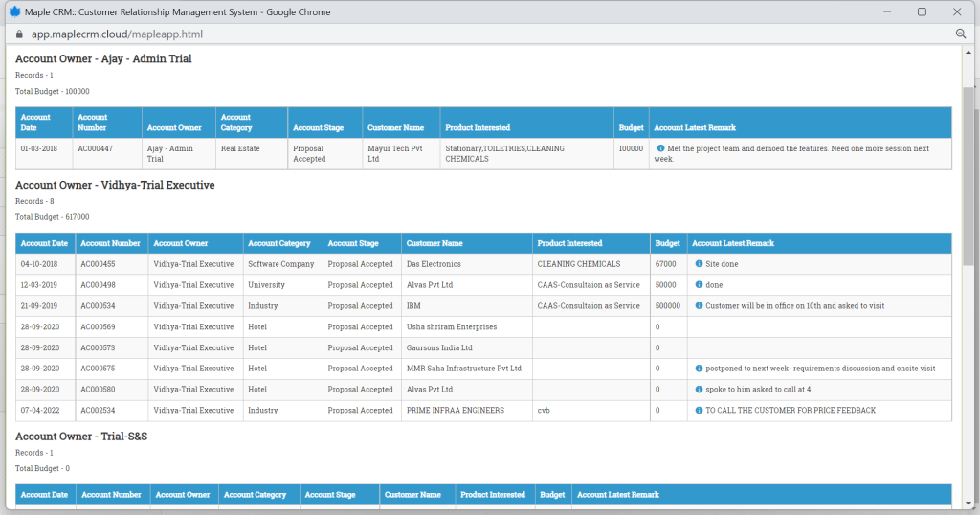The width and height of the screenshot is (980, 515).
Task: Click budget value 500000 in IBM row
Action: 667,305
